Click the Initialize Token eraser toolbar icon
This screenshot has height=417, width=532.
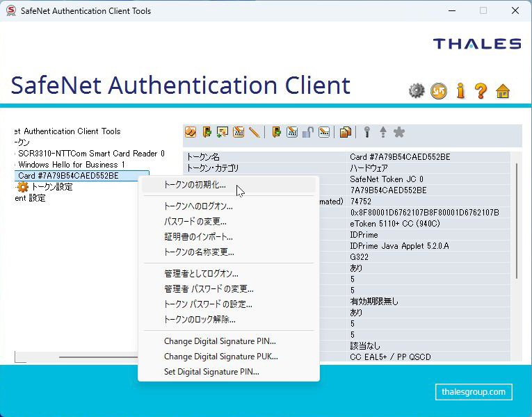coord(191,132)
